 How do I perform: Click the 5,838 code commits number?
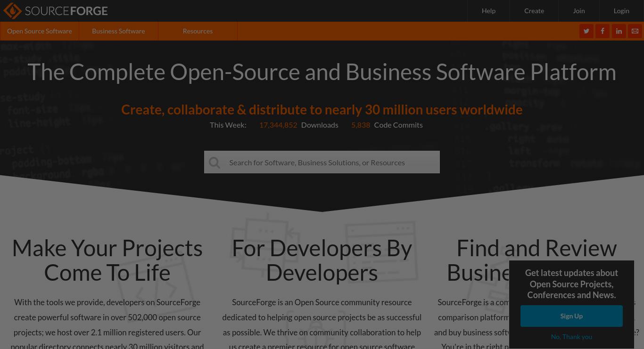pos(361,125)
